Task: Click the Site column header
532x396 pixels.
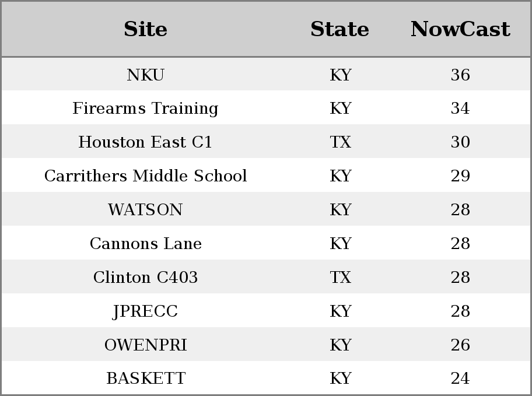Action: [x=145, y=29]
